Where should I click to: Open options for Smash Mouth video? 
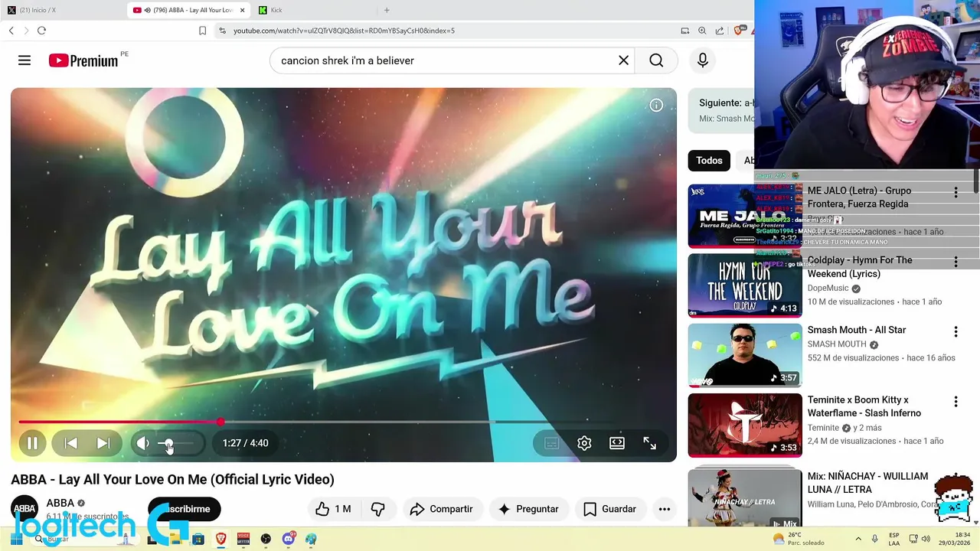tap(955, 331)
